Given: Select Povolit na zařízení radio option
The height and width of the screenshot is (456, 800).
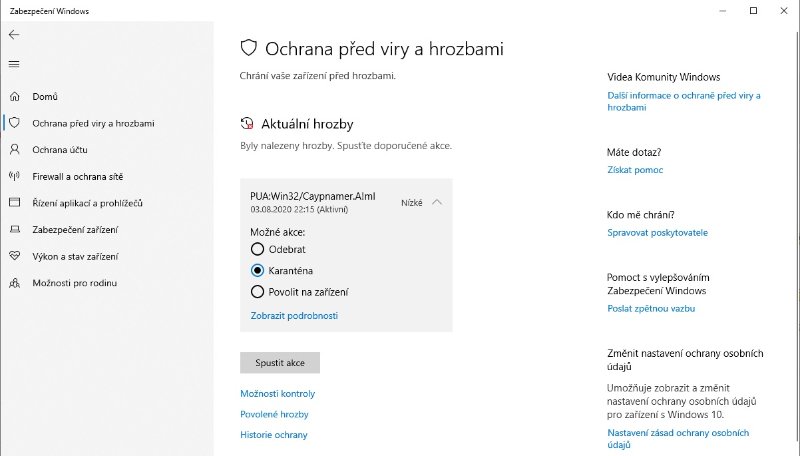Looking at the screenshot, I should [x=257, y=292].
